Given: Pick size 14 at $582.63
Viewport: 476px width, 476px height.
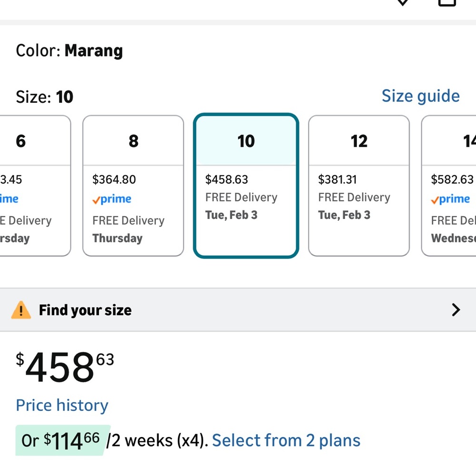Looking at the screenshot, I should 449,186.
